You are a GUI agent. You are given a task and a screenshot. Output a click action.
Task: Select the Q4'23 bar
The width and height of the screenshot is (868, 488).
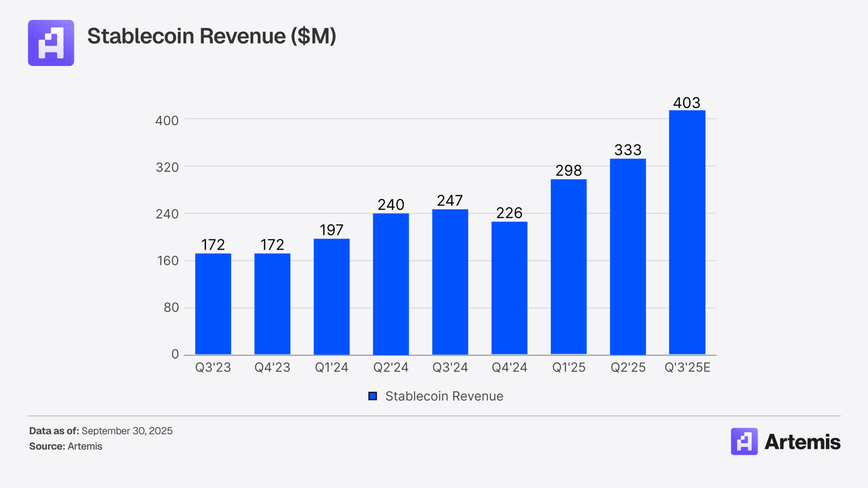(272, 304)
